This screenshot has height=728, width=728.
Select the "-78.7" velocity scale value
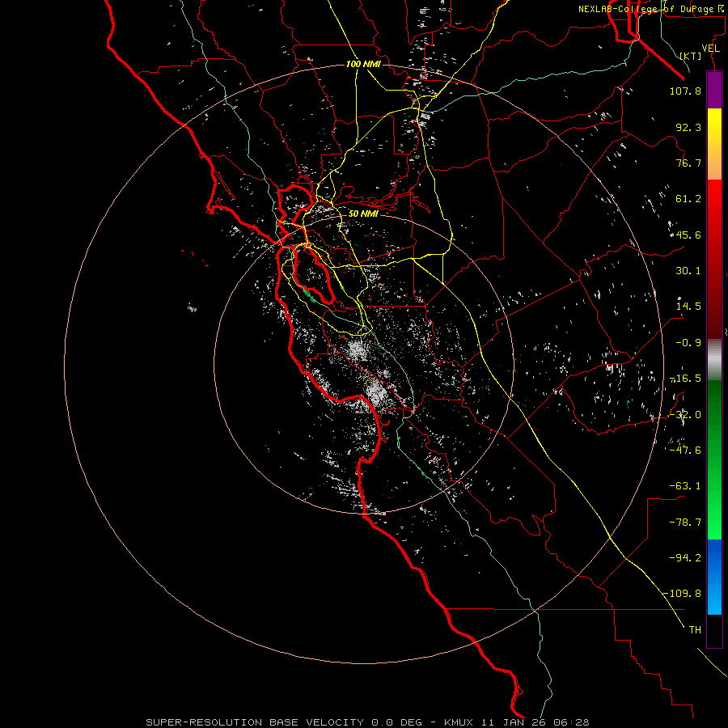(685, 523)
